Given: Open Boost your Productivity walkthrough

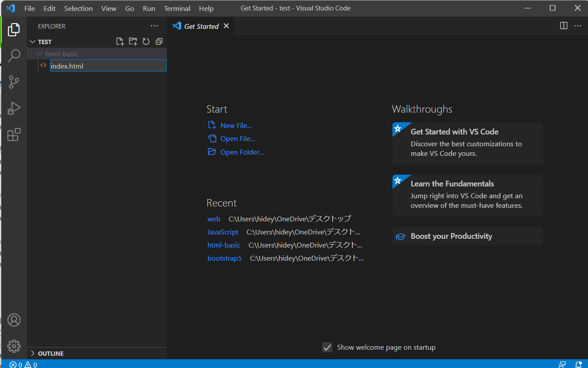Looking at the screenshot, I should tap(468, 236).
